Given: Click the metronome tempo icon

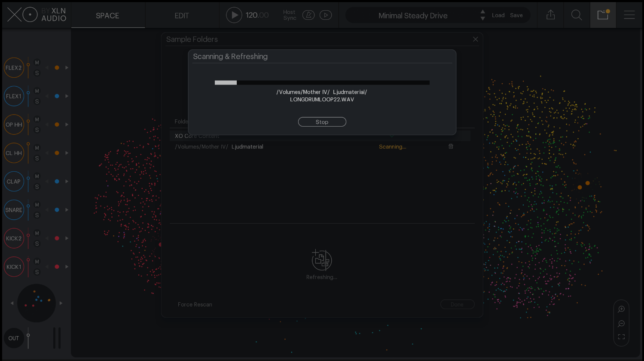Looking at the screenshot, I should coord(308,15).
